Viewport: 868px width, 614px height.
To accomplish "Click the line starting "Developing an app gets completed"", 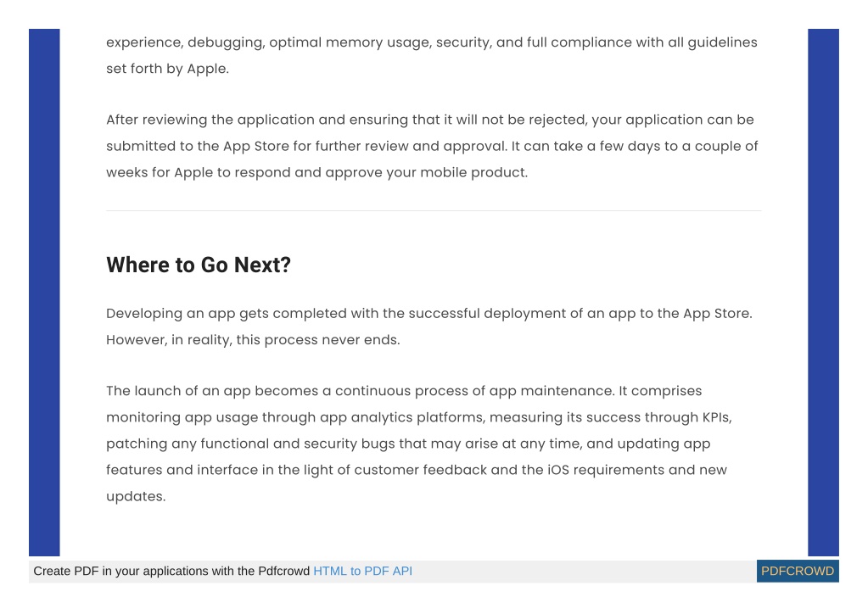I will (x=429, y=314).
